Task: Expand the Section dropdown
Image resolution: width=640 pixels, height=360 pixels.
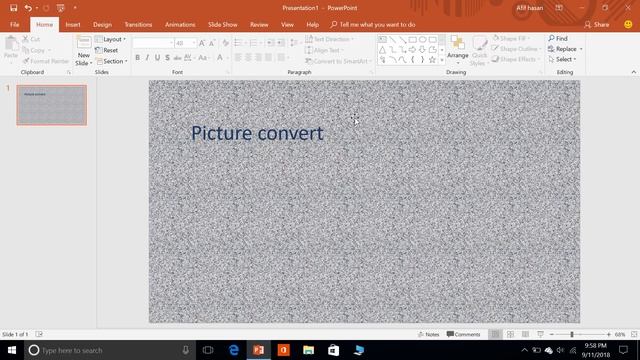Action: (111, 61)
